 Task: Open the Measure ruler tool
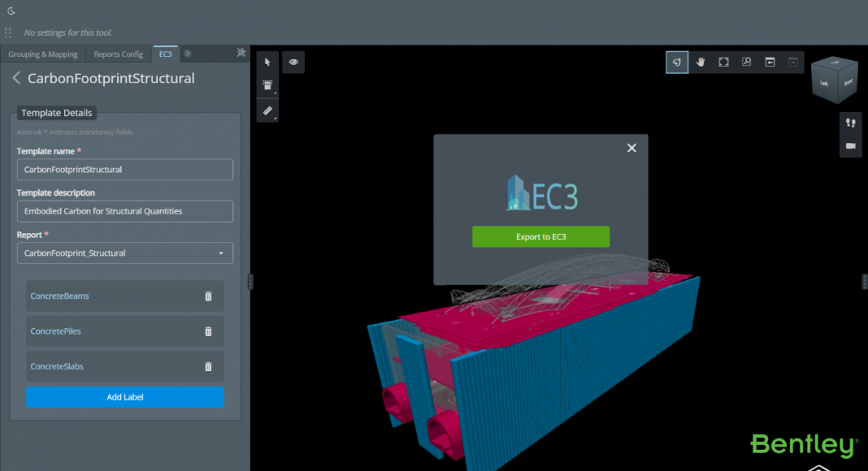pos(267,110)
